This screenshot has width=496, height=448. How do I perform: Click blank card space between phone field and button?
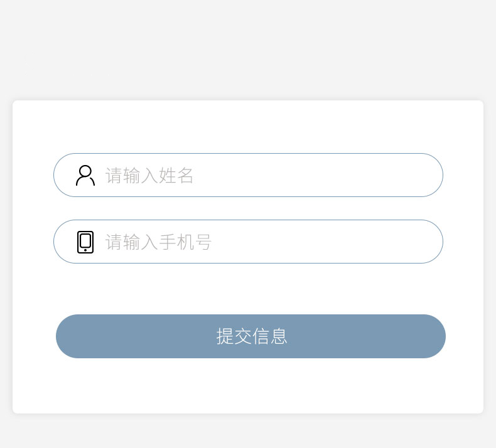click(248, 289)
